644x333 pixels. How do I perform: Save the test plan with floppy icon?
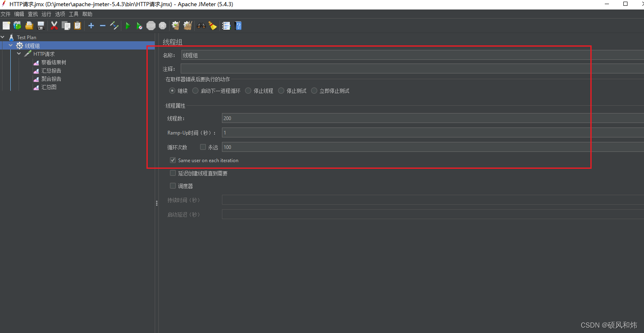(41, 26)
